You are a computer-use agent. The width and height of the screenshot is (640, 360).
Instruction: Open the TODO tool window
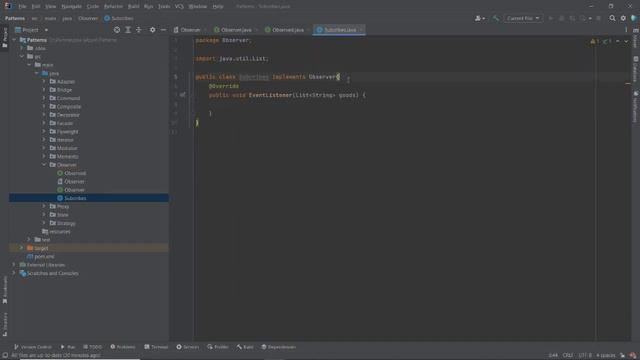click(x=93, y=347)
